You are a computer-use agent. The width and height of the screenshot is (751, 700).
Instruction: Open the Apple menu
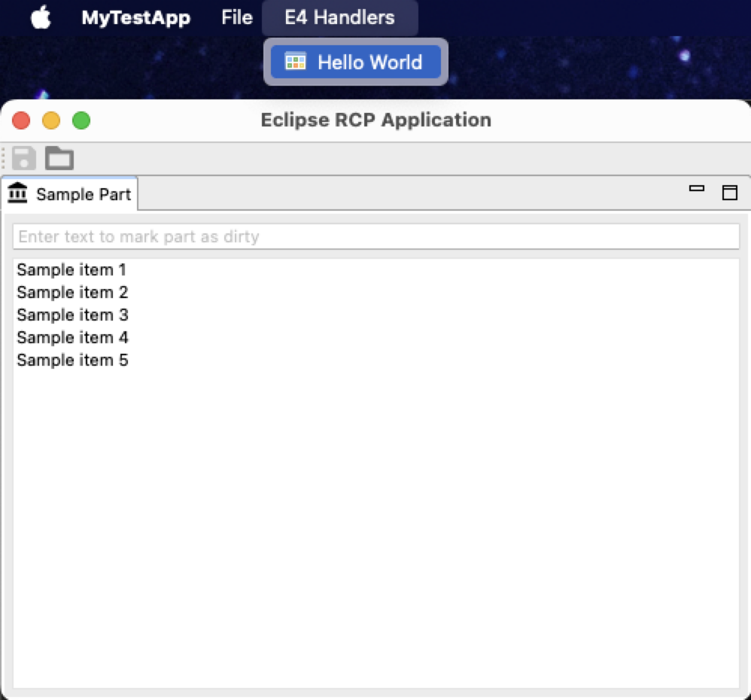tap(41, 18)
